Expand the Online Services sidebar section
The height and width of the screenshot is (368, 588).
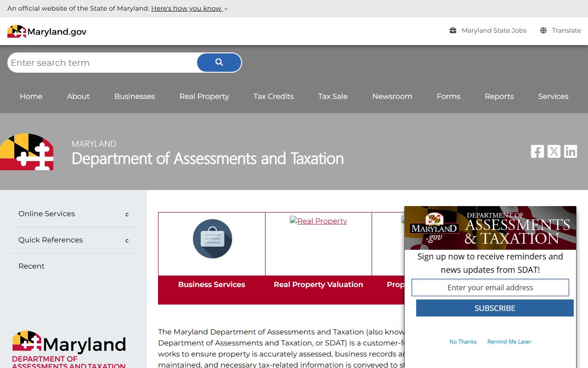coord(73,214)
